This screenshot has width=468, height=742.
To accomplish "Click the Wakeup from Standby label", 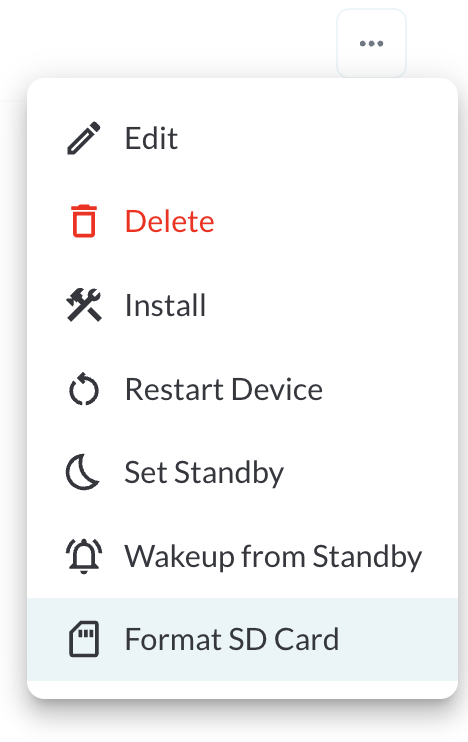I will [x=273, y=556].
